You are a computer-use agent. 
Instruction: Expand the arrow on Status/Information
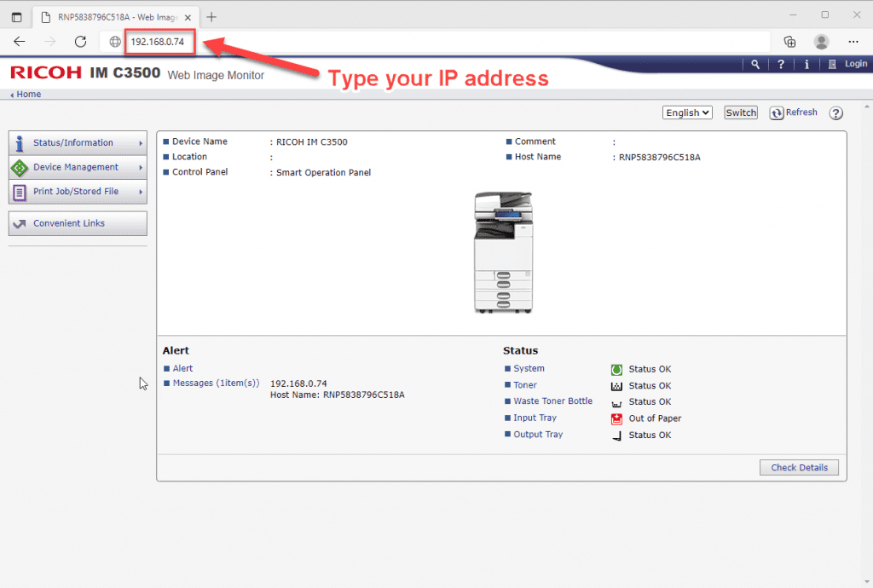[141, 143]
